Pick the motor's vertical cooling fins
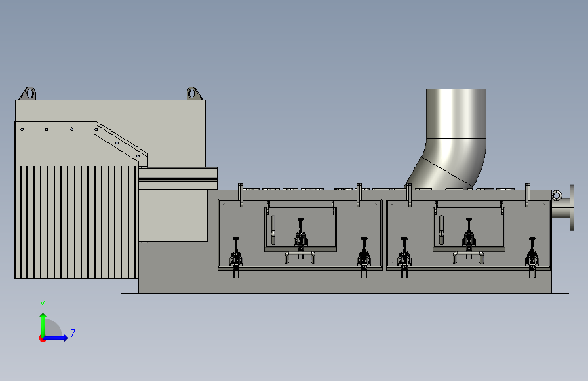Viewport: 588px width, 381px height. point(77,222)
